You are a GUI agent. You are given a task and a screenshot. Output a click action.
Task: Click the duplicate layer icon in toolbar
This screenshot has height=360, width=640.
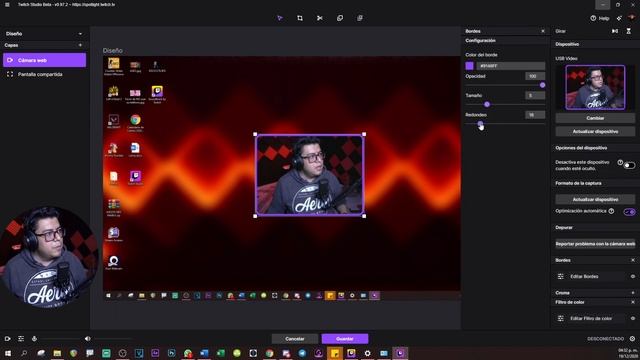click(x=340, y=18)
